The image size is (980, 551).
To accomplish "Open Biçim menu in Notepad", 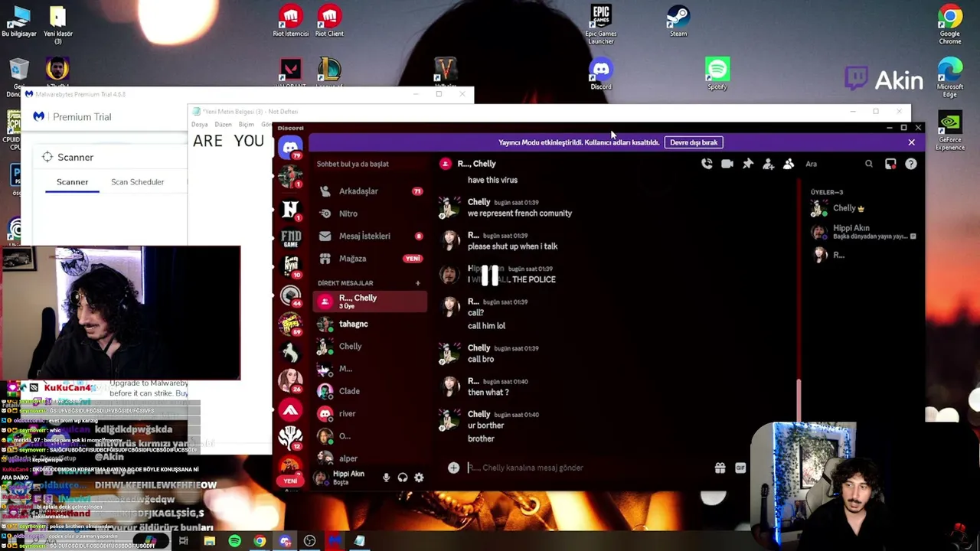I will tap(246, 124).
